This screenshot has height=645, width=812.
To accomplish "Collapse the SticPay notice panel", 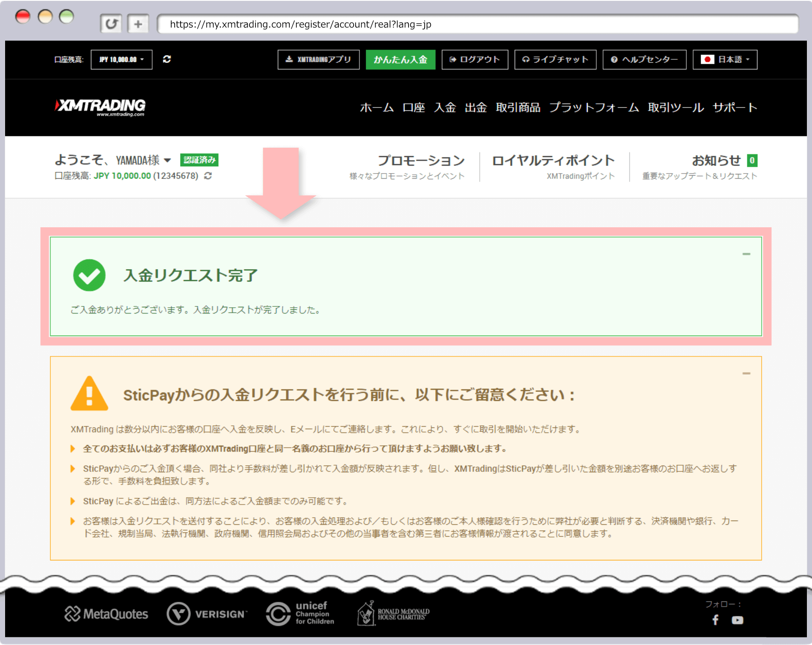I will [747, 373].
